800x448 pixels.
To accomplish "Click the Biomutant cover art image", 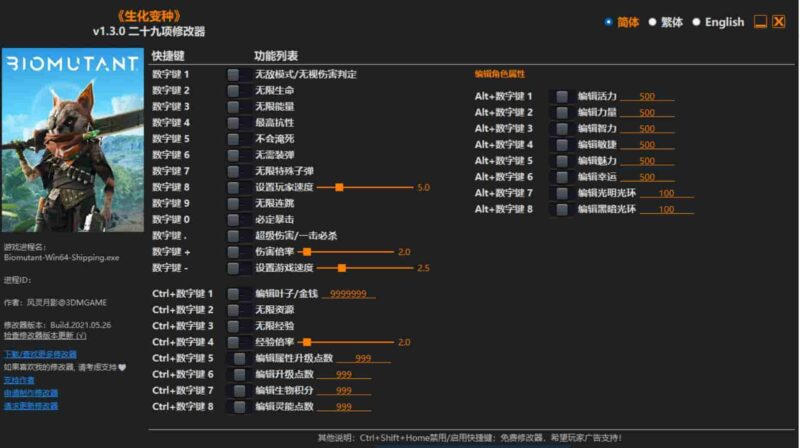I will (x=73, y=140).
